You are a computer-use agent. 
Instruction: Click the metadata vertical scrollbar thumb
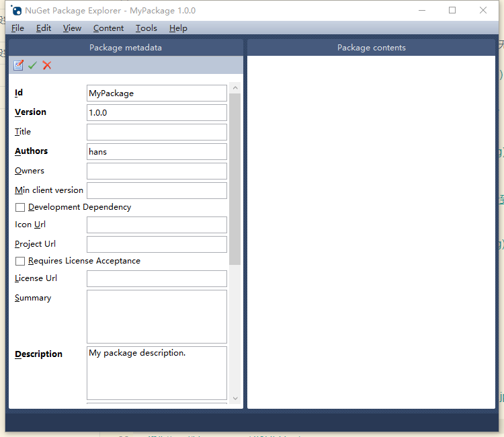pos(235,179)
